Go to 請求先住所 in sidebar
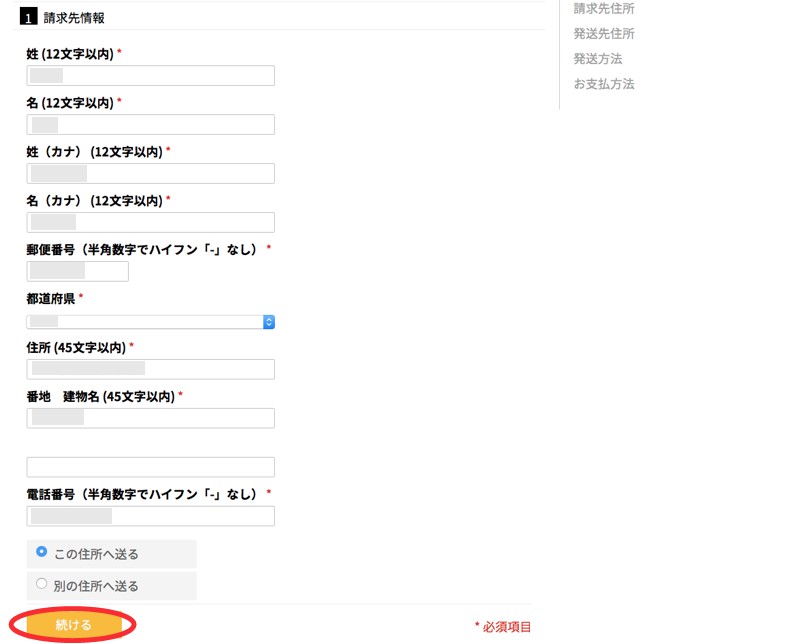This screenshot has width=800, height=644. point(603,9)
